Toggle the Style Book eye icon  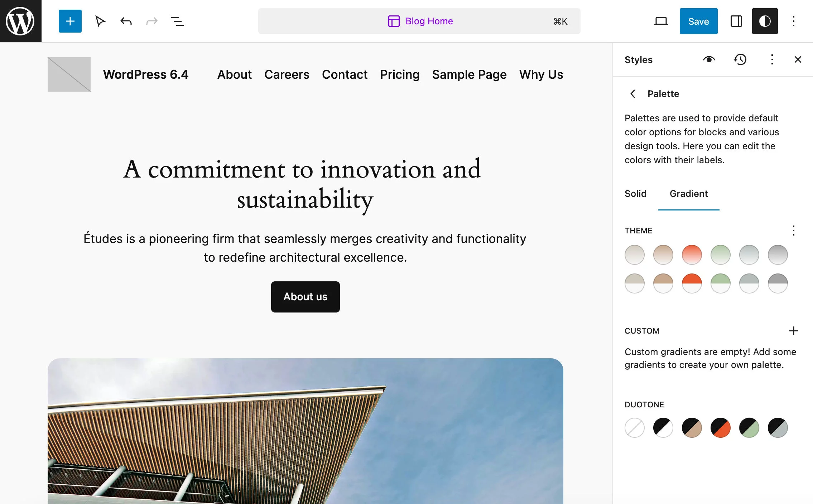709,59
